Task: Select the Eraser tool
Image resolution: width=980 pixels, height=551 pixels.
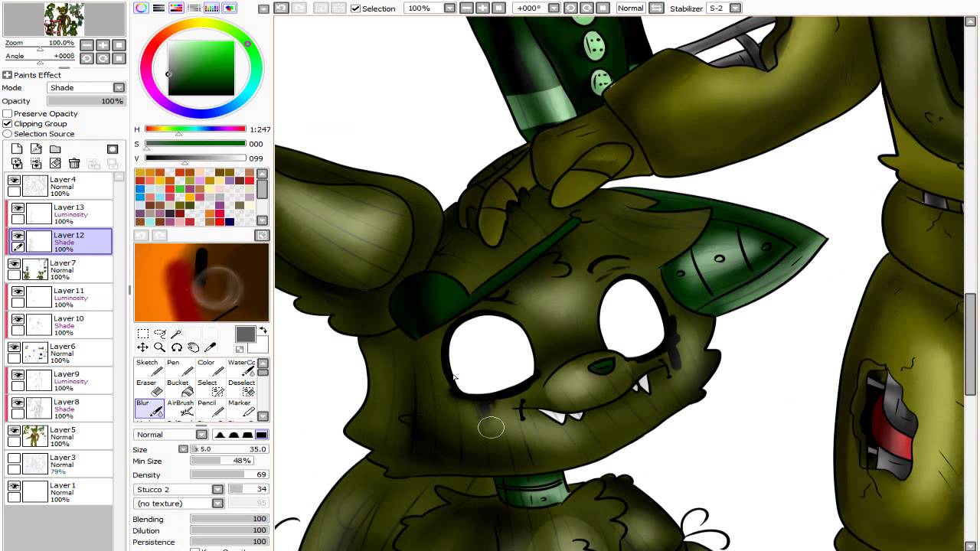Action: (x=149, y=388)
